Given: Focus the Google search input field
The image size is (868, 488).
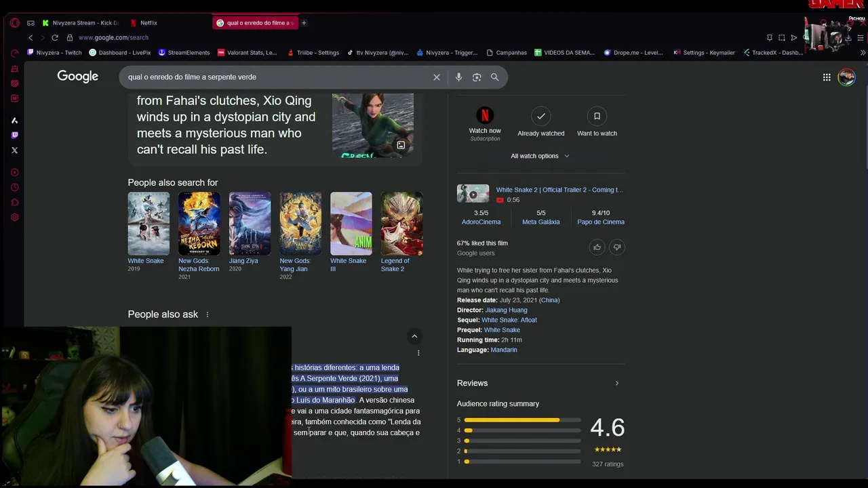Looking at the screenshot, I should pos(277,77).
